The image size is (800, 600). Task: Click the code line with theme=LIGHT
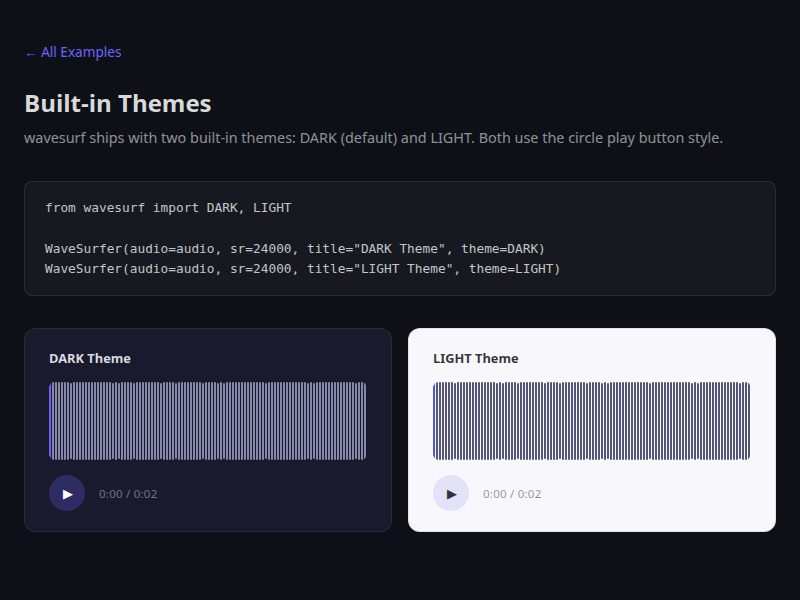coord(303,269)
